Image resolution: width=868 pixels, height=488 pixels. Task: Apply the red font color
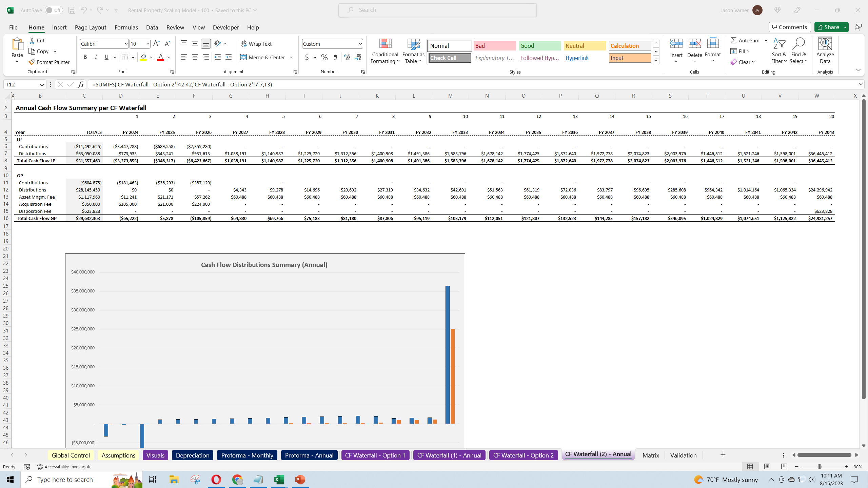tap(161, 57)
